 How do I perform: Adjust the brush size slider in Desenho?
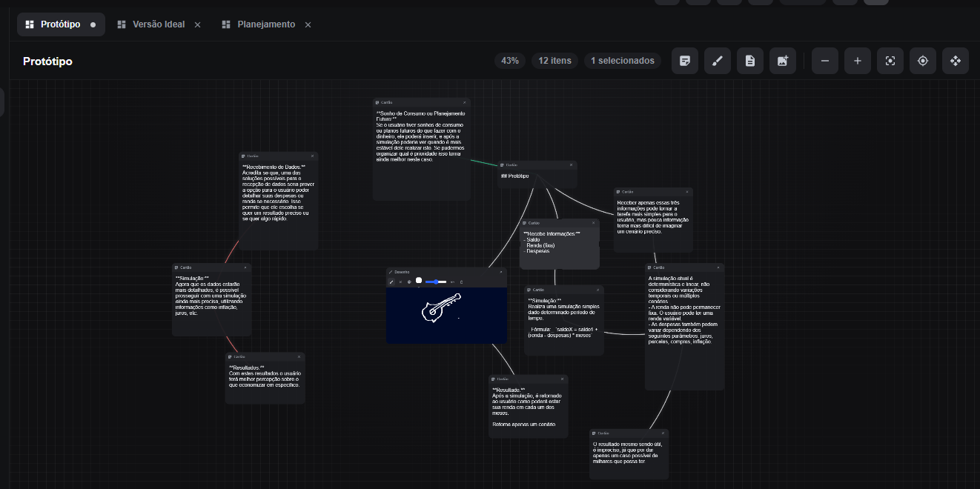(x=436, y=282)
